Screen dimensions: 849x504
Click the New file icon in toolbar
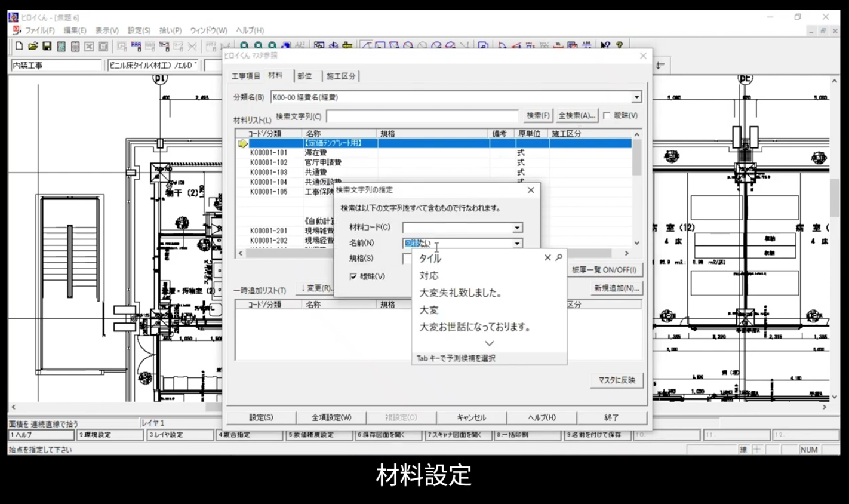pyautogui.click(x=19, y=46)
